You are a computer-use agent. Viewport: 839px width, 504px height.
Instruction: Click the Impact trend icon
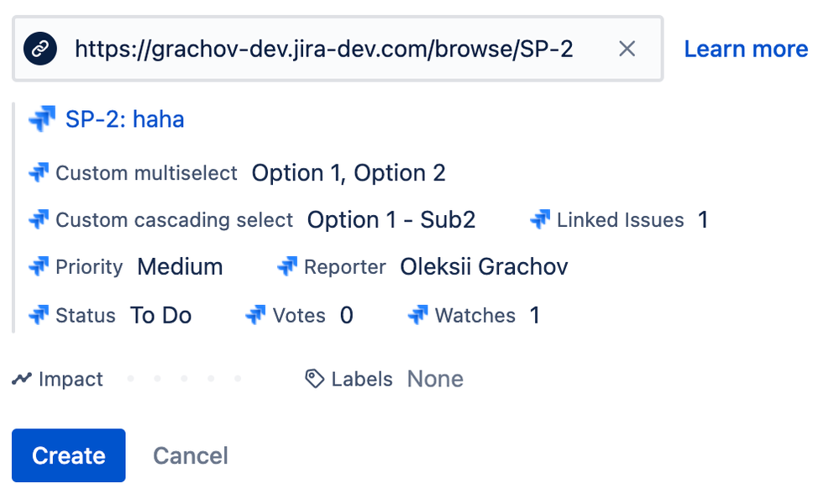(x=22, y=380)
